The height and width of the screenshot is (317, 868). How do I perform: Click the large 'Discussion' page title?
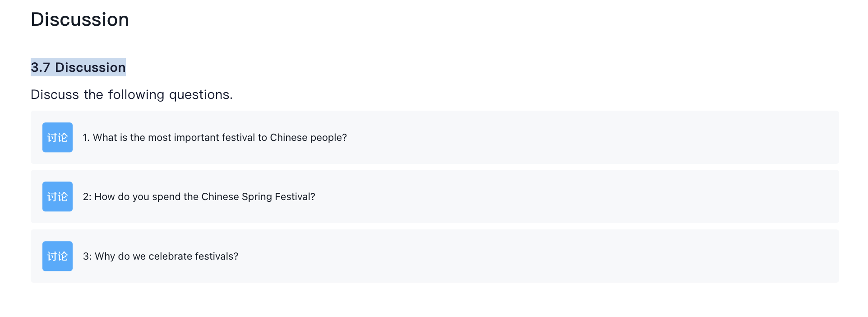80,19
